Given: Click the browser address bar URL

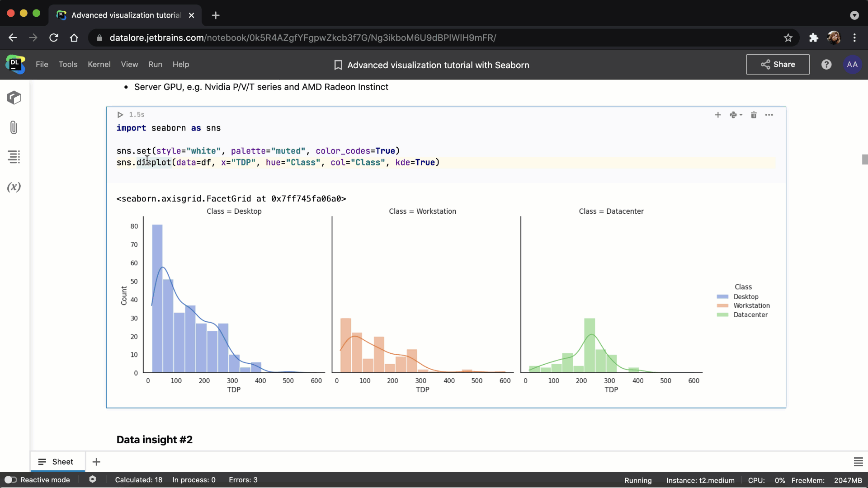Looking at the screenshot, I should pyautogui.click(x=303, y=38).
